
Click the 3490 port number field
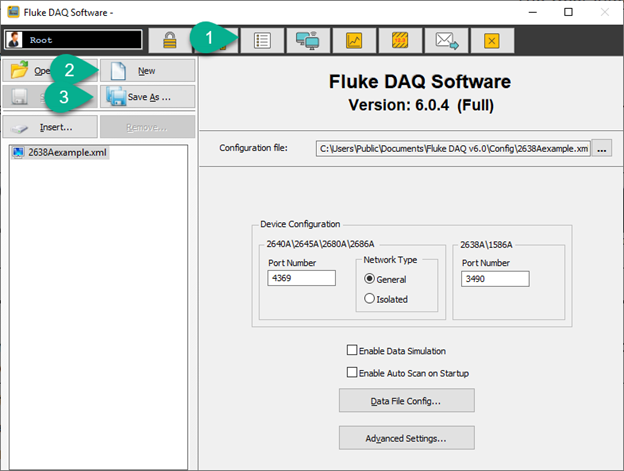[x=495, y=279]
